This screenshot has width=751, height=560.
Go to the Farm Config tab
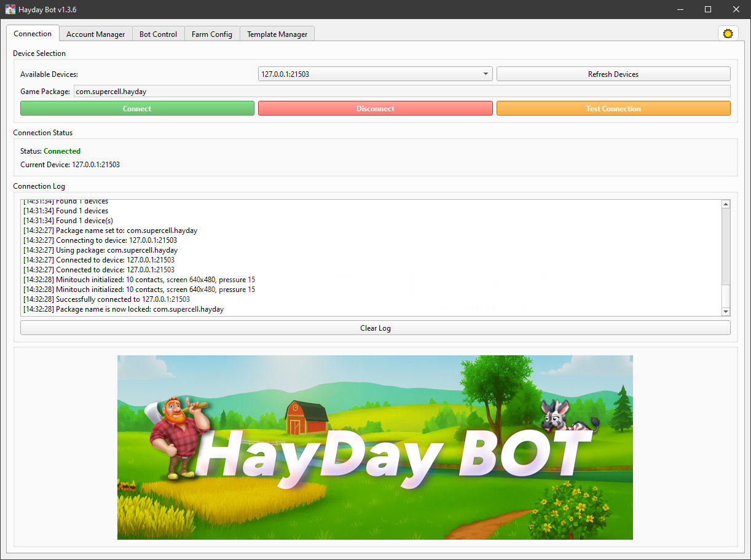(212, 34)
